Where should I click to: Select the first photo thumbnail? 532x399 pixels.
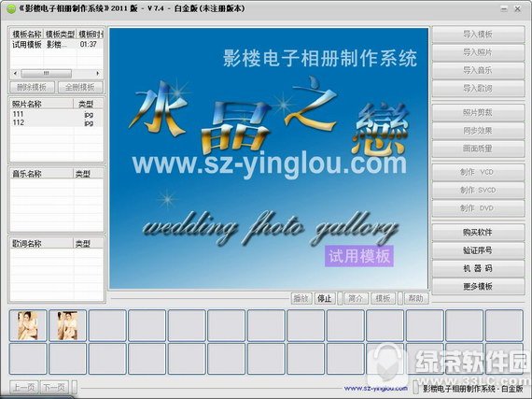pos(28,325)
